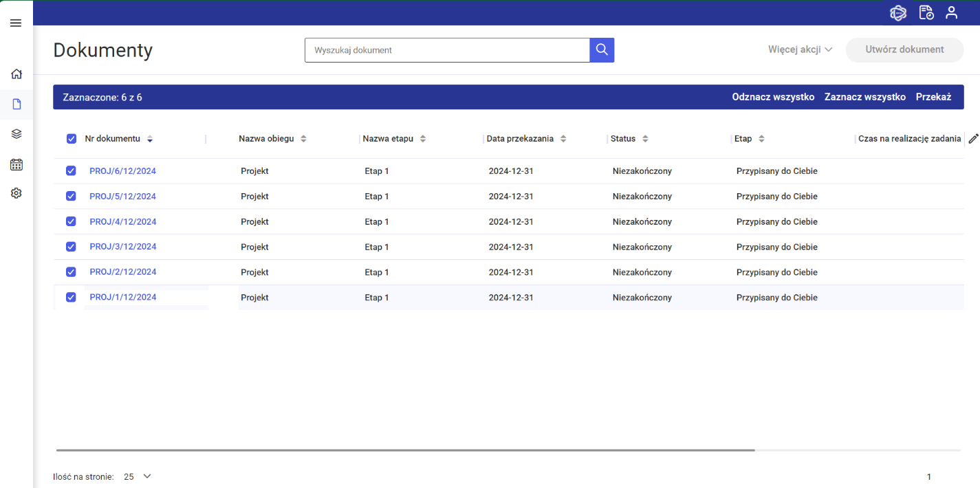This screenshot has height=488, width=980.
Task: Uncheck the checkbox for PROJ/6/12/2024
Action: click(x=71, y=171)
